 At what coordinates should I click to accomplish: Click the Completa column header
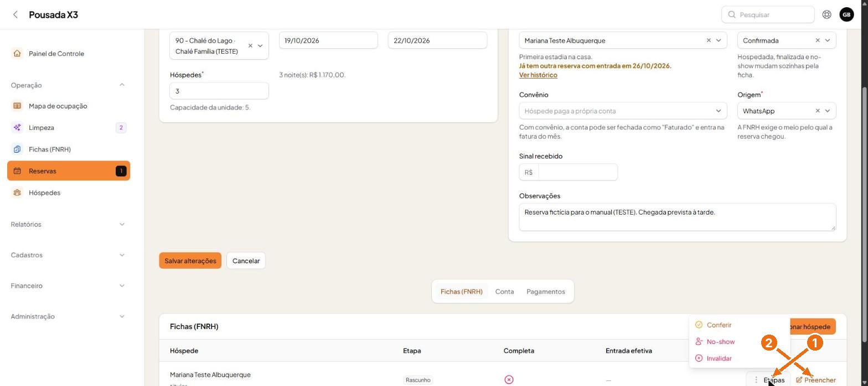coord(519,351)
